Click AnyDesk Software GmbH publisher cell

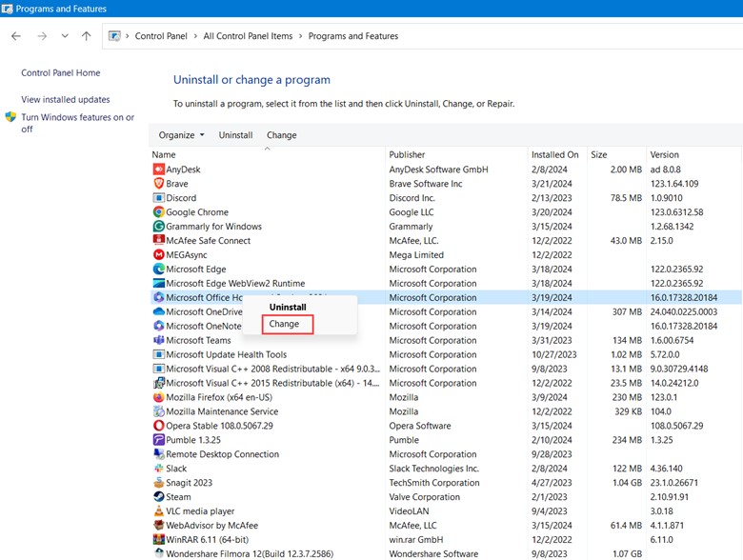[438, 170]
